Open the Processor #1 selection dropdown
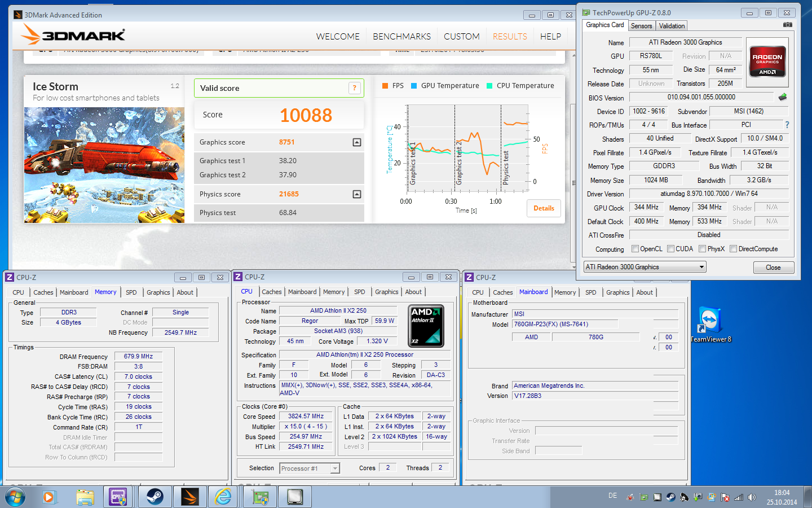812x508 pixels. pos(310,468)
